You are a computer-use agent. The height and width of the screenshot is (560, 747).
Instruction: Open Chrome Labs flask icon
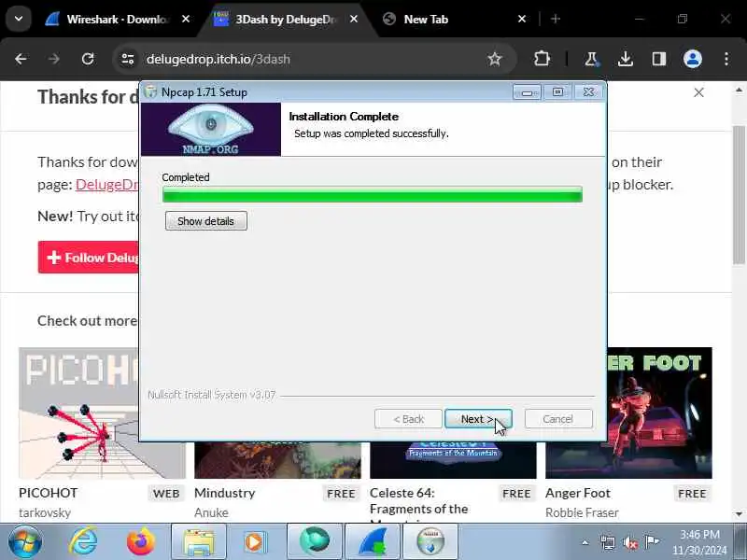pos(591,59)
